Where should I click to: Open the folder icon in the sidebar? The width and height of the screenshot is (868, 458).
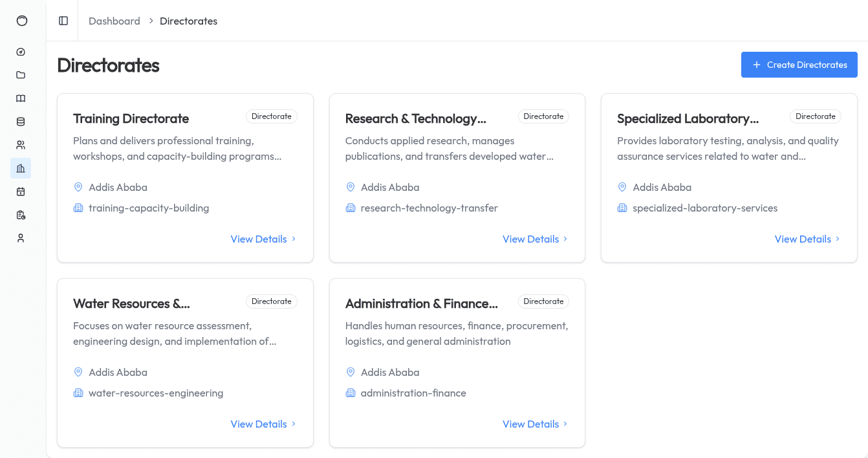coord(21,75)
